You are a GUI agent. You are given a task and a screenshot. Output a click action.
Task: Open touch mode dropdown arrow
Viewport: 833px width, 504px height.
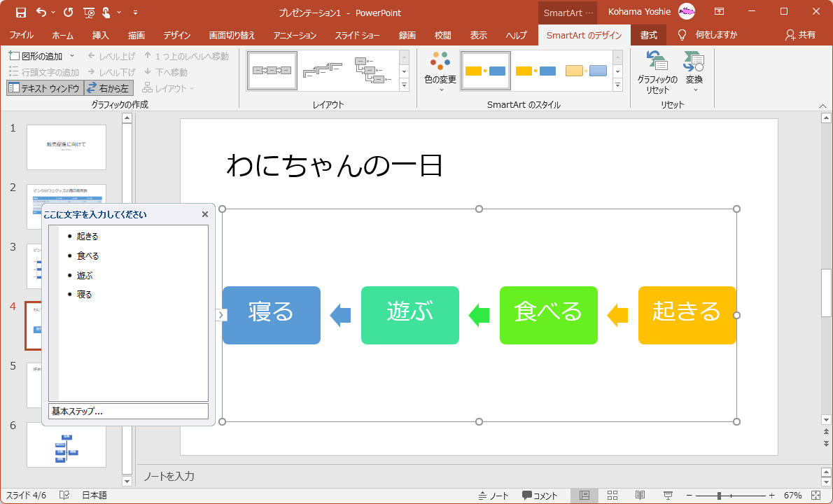pos(119,12)
